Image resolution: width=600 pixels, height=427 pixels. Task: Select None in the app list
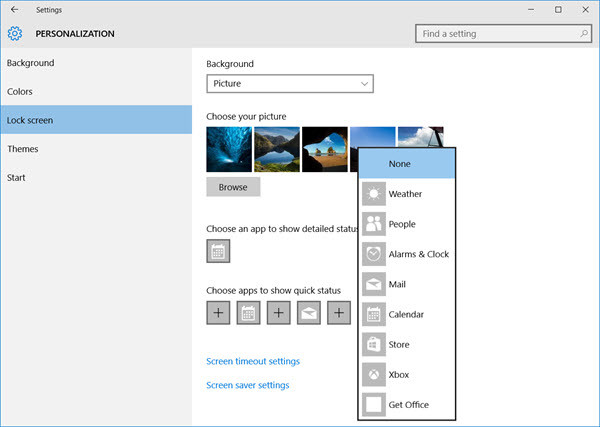(407, 164)
